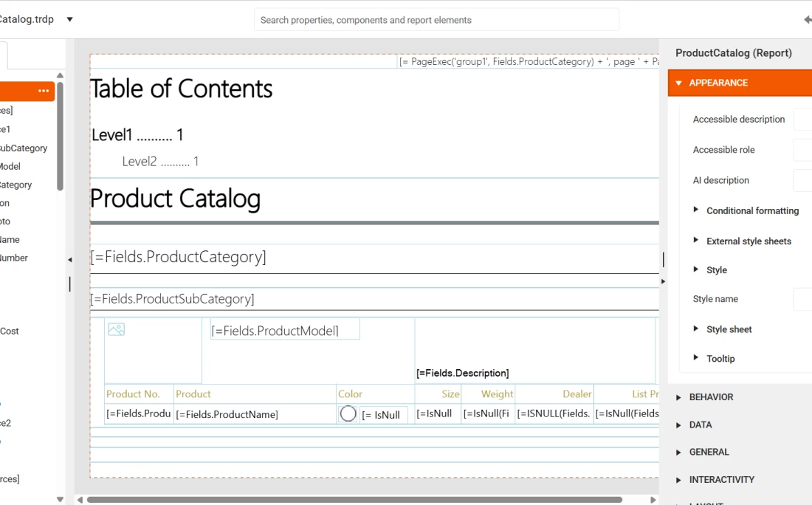Expand the BEHAVIOR category
This screenshot has width=812, height=505.
pos(678,397)
